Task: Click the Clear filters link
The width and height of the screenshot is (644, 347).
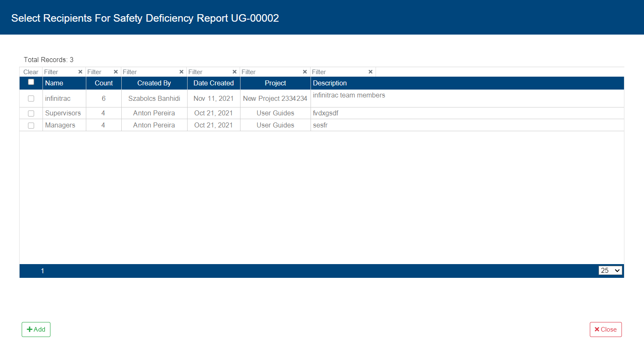Action: (31, 72)
